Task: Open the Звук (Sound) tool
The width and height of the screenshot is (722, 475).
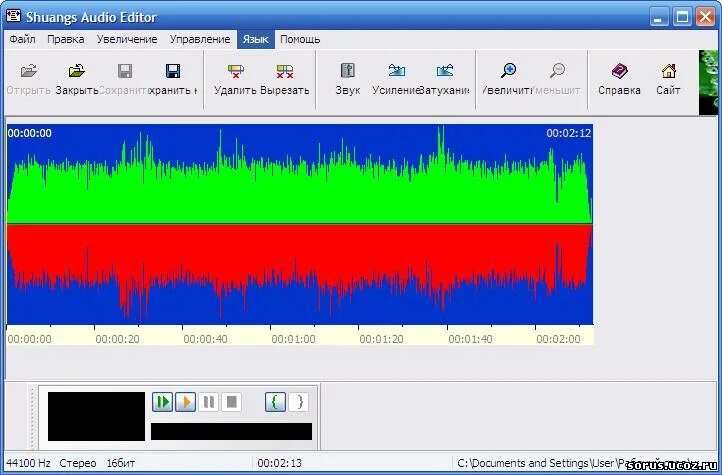Action: click(348, 71)
